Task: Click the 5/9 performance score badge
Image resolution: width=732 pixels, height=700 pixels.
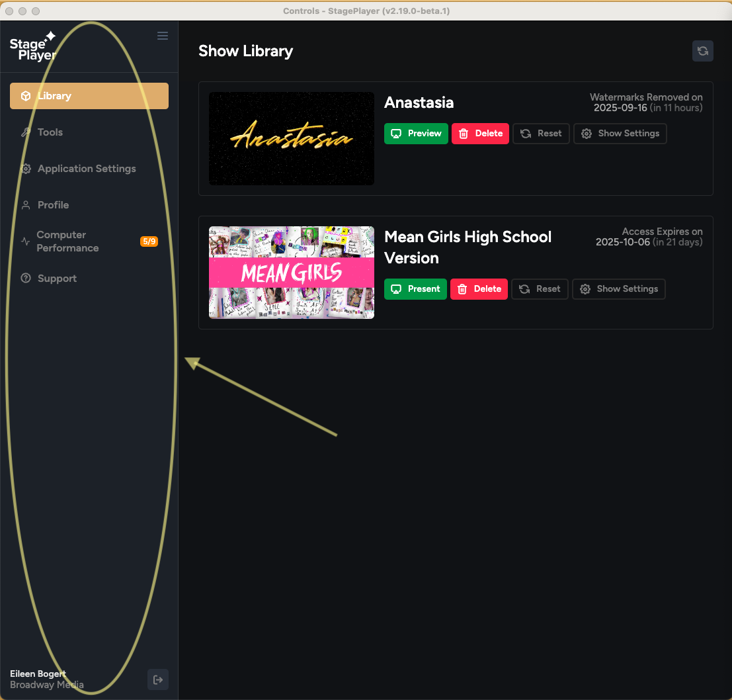Action: (149, 241)
